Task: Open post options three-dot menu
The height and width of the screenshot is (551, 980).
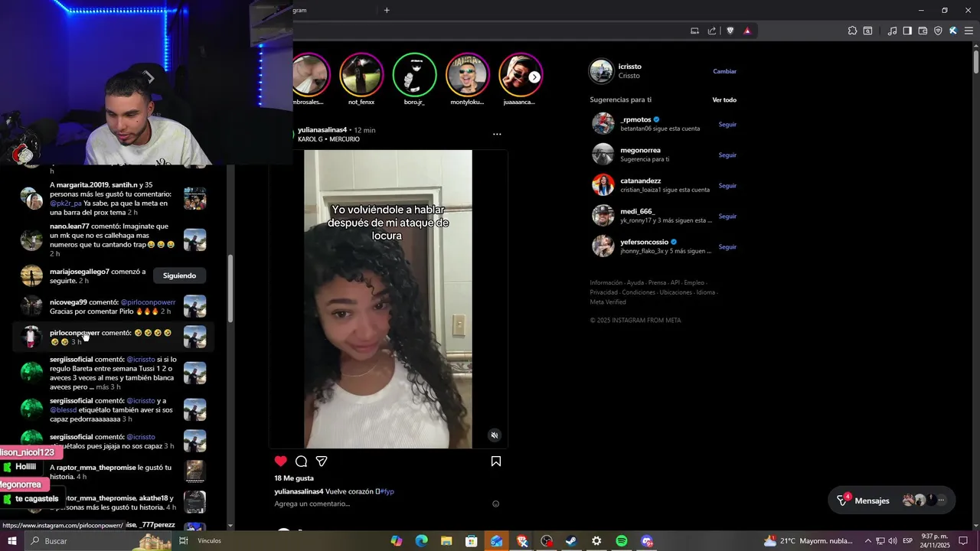Action: coord(497,134)
